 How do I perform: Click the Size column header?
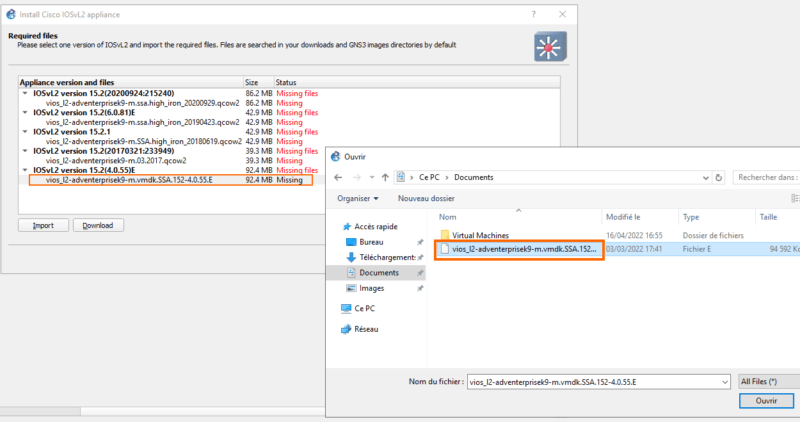click(259, 82)
